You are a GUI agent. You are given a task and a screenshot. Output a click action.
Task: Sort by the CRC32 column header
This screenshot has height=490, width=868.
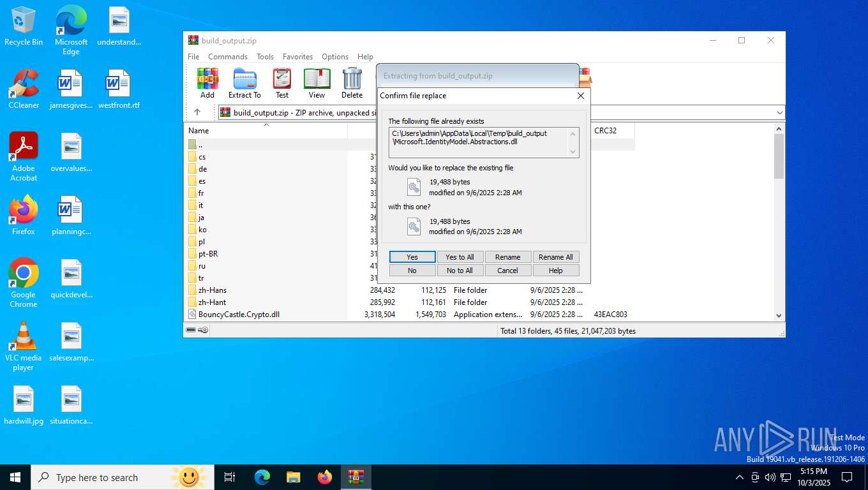[x=613, y=130]
